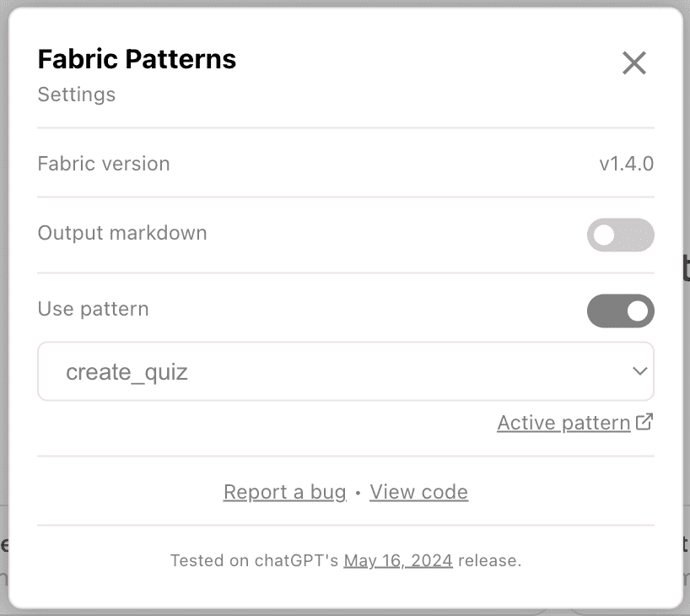Click the Output markdown label
This screenshot has width=690, height=616.
(122, 233)
